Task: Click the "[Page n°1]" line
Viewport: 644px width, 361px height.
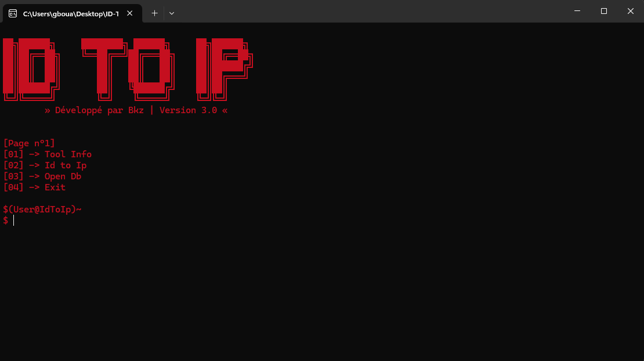Action: (29, 143)
